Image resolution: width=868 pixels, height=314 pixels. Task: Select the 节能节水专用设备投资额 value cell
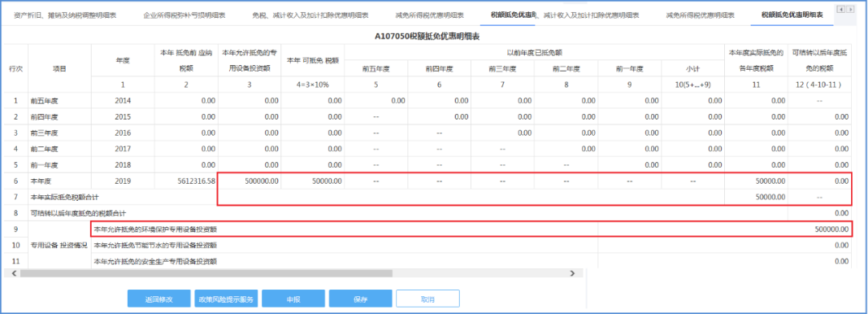(724, 245)
